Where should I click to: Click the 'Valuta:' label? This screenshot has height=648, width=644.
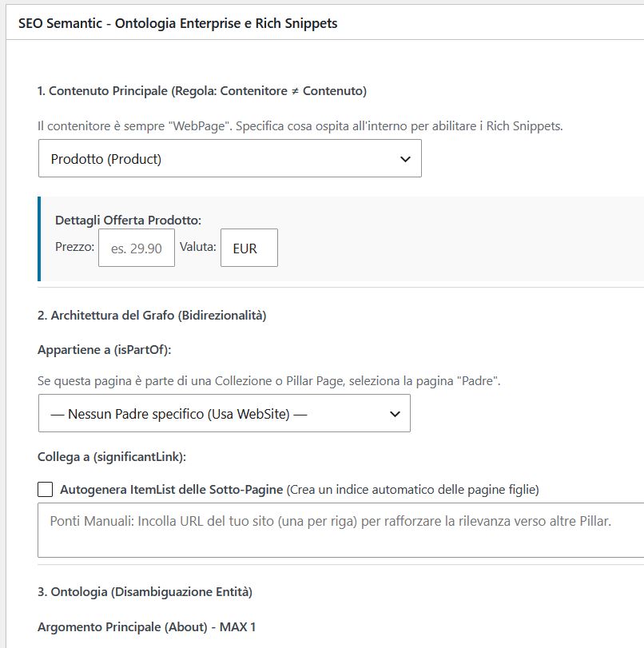[198, 247]
